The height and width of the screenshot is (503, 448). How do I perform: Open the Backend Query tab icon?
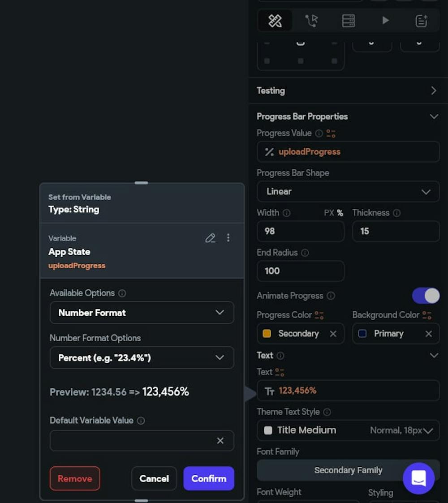348,21
